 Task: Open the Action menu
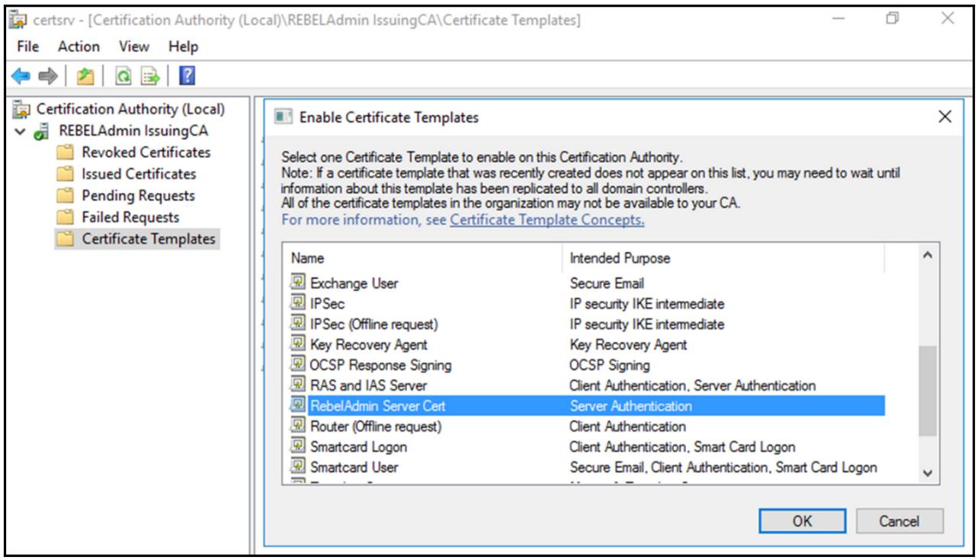[x=79, y=46]
